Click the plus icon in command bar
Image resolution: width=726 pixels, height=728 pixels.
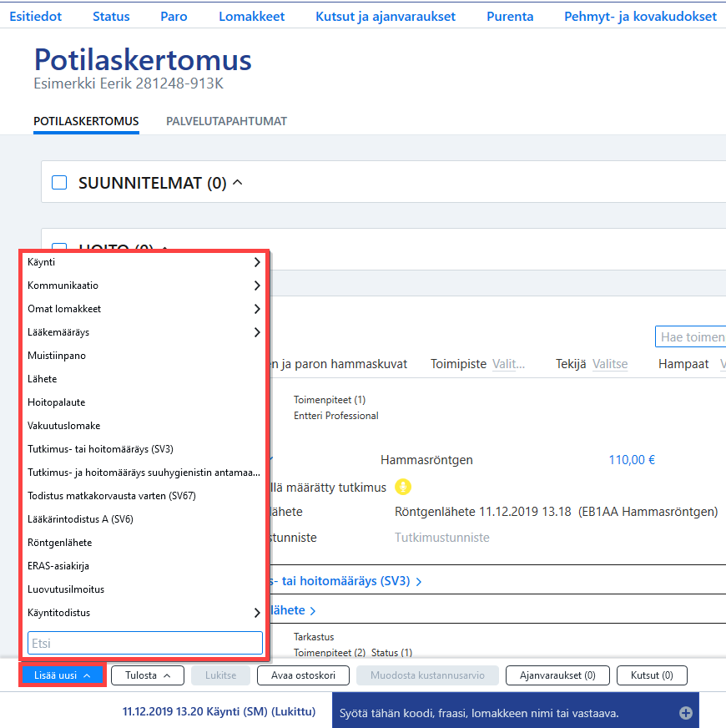pyautogui.click(x=686, y=713)
